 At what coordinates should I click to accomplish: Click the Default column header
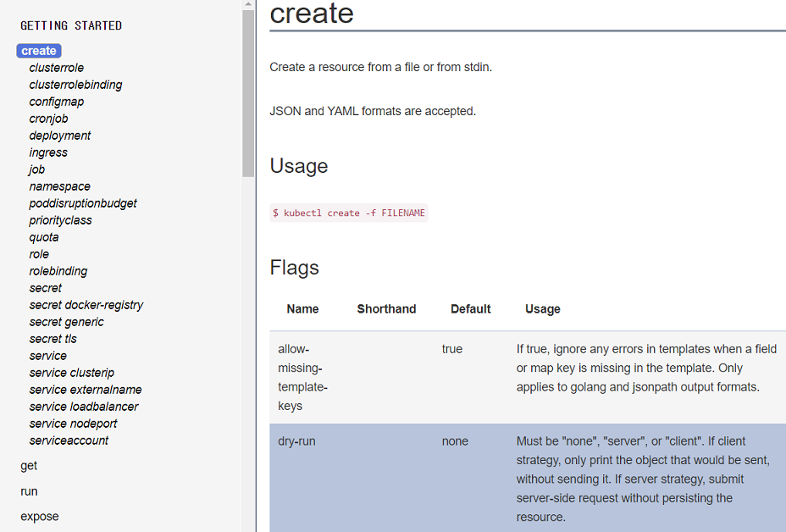tap(471, 309)
